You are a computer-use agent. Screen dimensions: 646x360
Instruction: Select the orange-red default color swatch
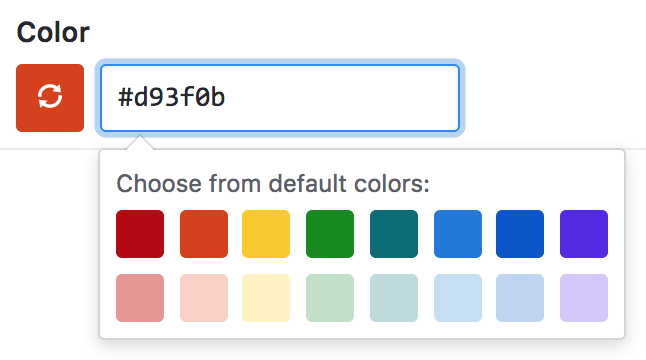pos(204,234)
